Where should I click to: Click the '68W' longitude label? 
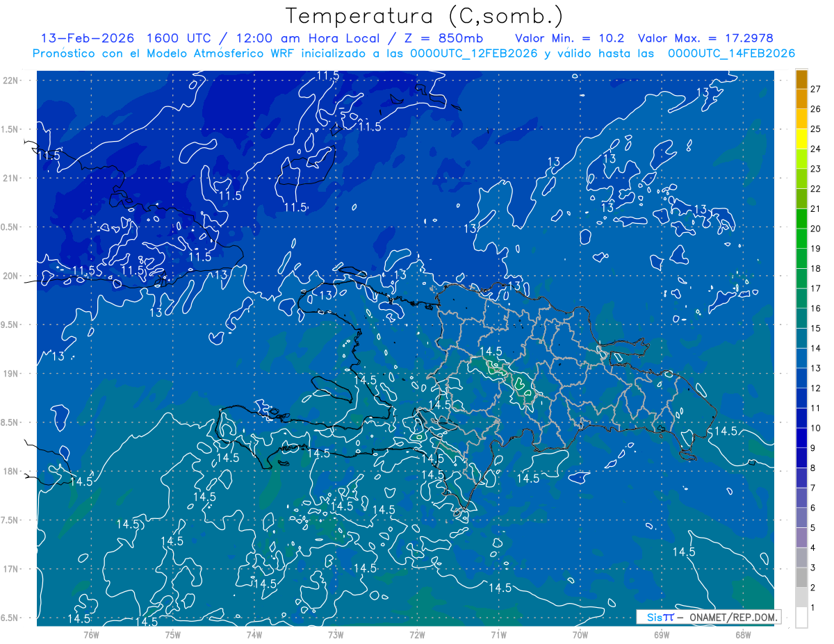coord(743,634)
